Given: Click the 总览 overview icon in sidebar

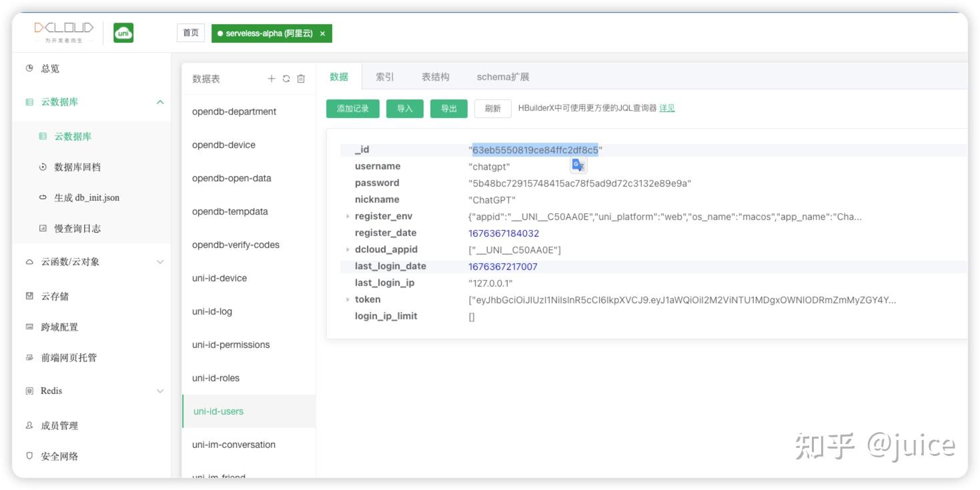Looking at the screenshot, I should pyautogui.click(x=29, y=68).
